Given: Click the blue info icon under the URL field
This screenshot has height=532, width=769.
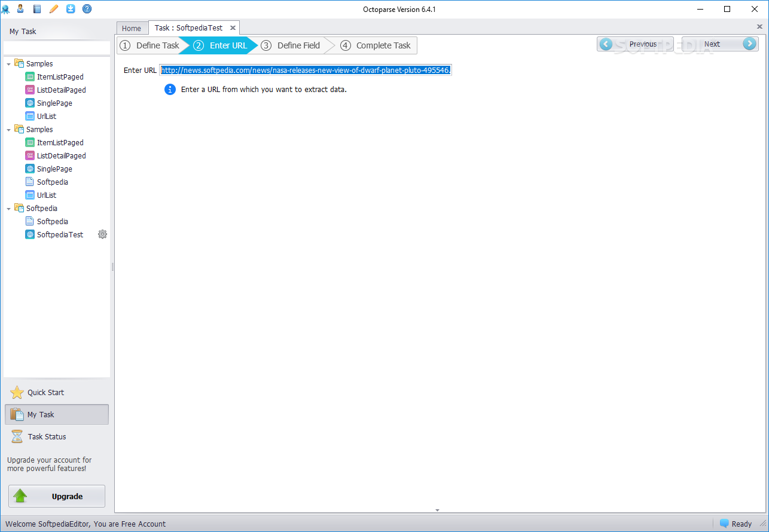Looking at the screenshot, I should [x=170, y=90].
